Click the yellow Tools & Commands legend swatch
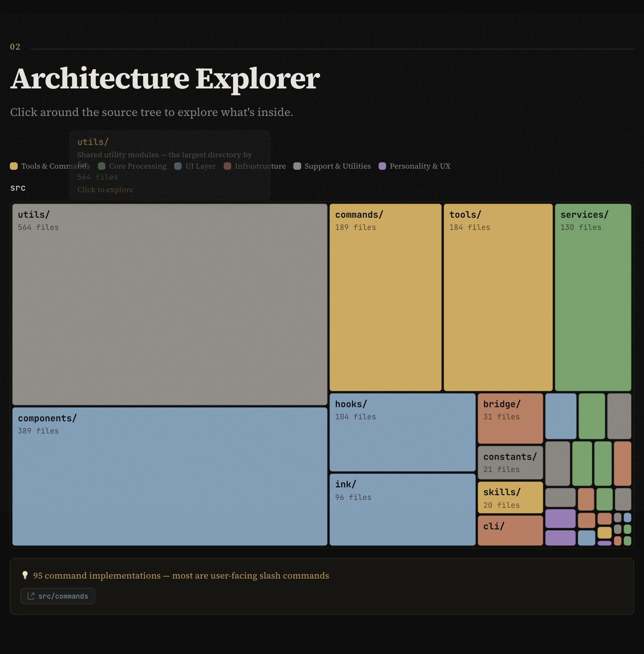 click(14, 166)
